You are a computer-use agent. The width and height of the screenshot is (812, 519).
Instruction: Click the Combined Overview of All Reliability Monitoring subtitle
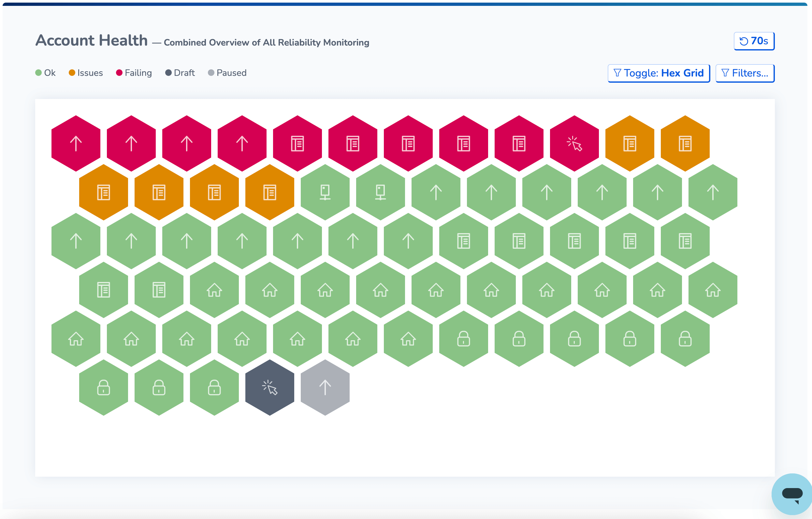[267, 42]
